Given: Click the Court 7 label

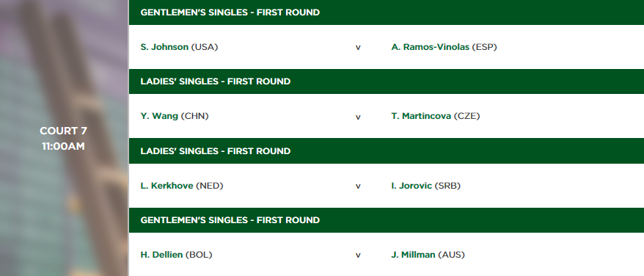Looking at the screenshot, I should [x=63, y=131].
